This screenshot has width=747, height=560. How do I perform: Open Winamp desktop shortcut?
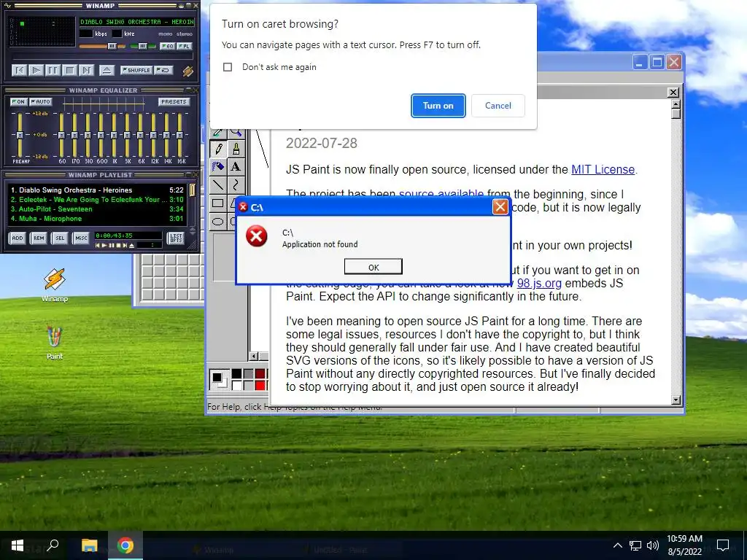pos(55,285)
